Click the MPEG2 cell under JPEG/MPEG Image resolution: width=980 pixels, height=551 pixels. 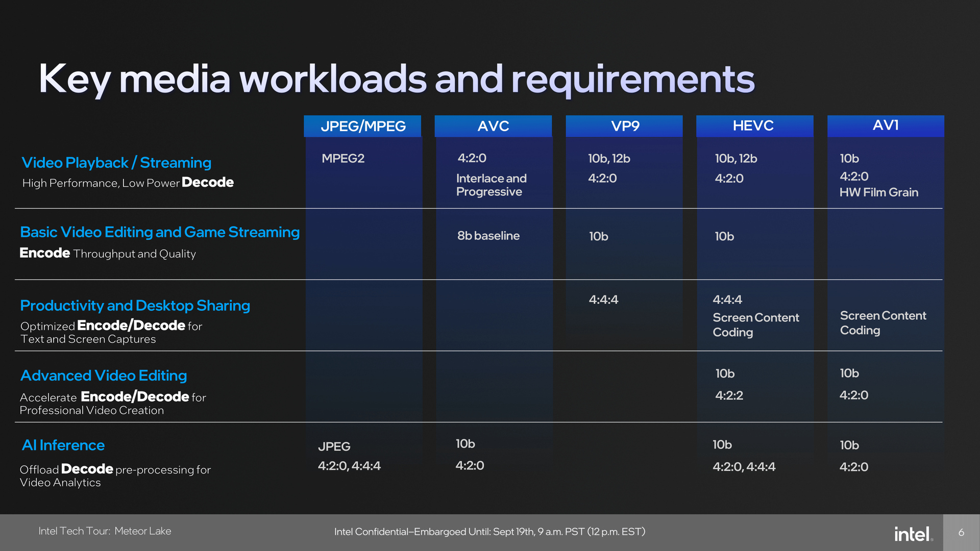pyautogui.click(x=343, y=159)
